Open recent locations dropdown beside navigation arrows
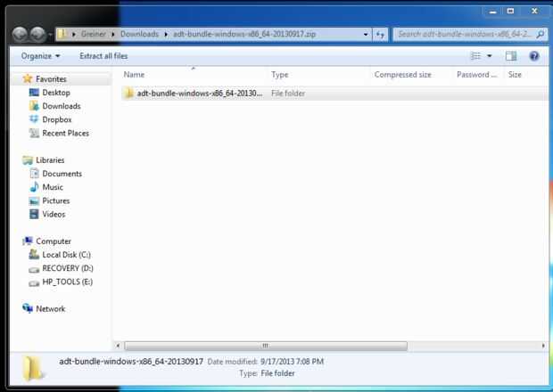 pos(51,35)
